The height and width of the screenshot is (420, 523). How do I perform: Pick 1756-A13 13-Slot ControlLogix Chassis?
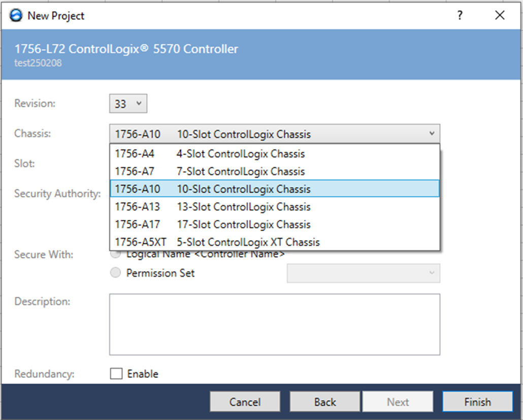coord(275,207)
